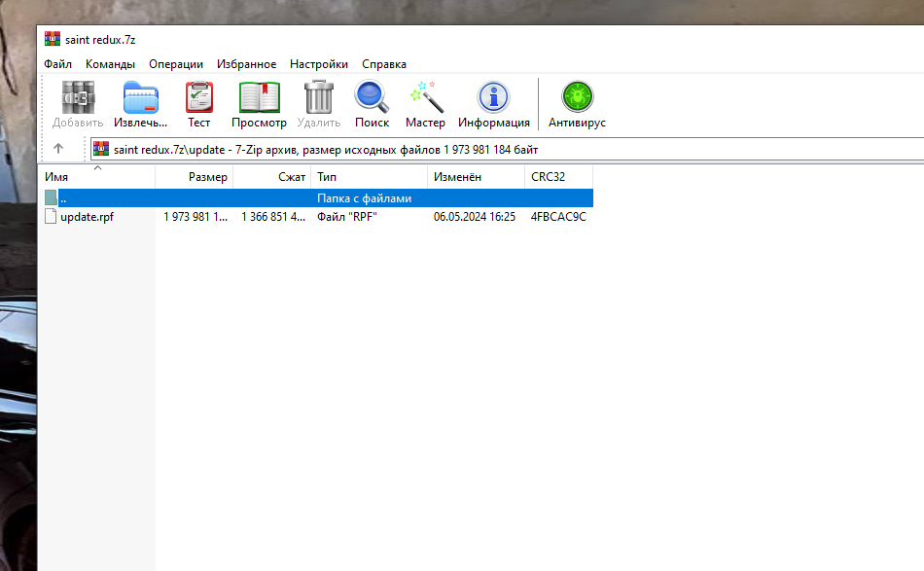Click the Удалить (Delete) trash icon
924x571 pixels.
319,97
